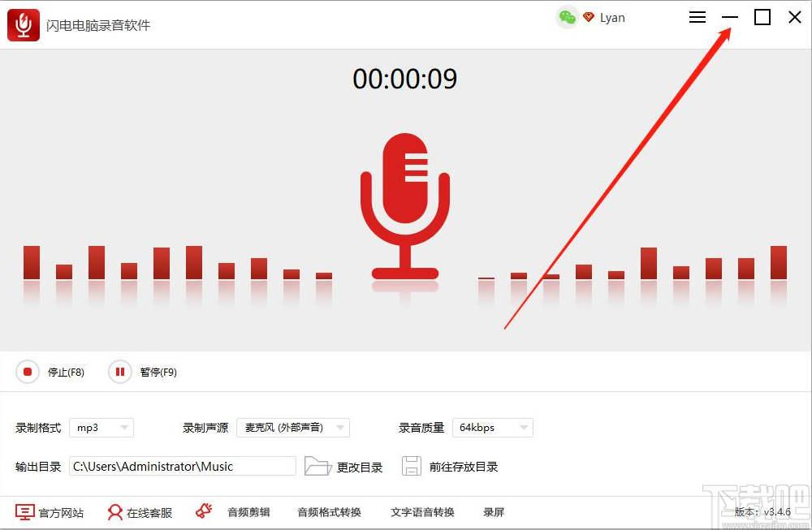Screen dimensions: 812x530
Task: Click the save icon beside 前往存放目录
Action: 409,465
